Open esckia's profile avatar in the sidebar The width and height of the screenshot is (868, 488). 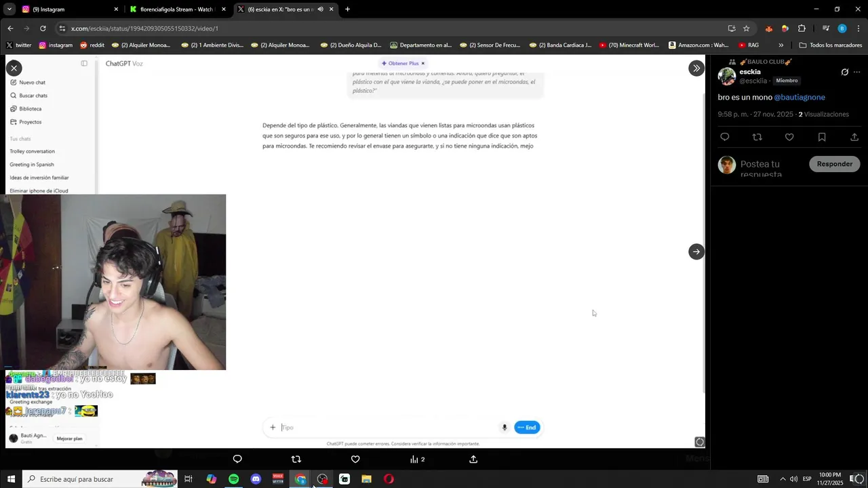[x=727, y=76]
